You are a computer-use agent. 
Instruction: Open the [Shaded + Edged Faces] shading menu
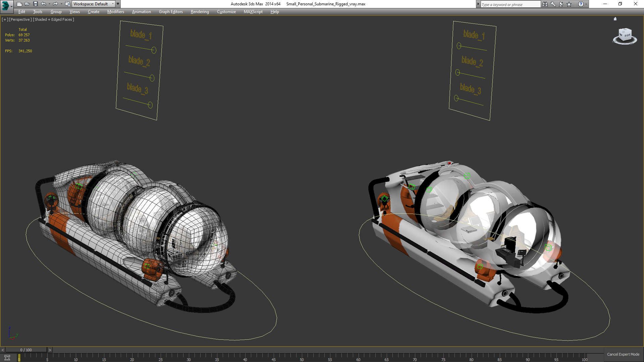53,19
